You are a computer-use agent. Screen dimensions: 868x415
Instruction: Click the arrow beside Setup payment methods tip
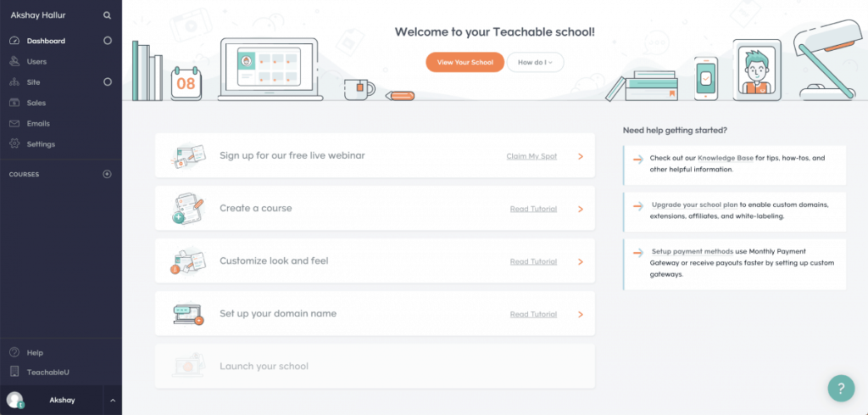point(638,252)
